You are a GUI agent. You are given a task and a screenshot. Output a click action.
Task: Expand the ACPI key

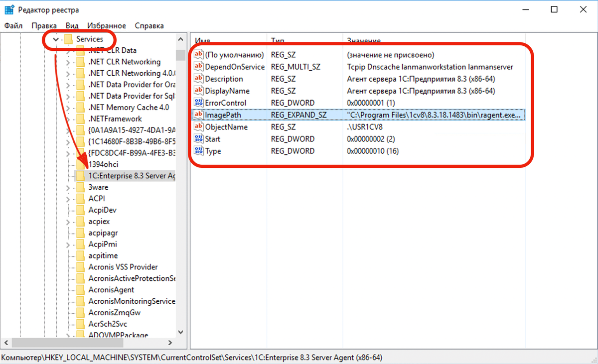[69, 199]
